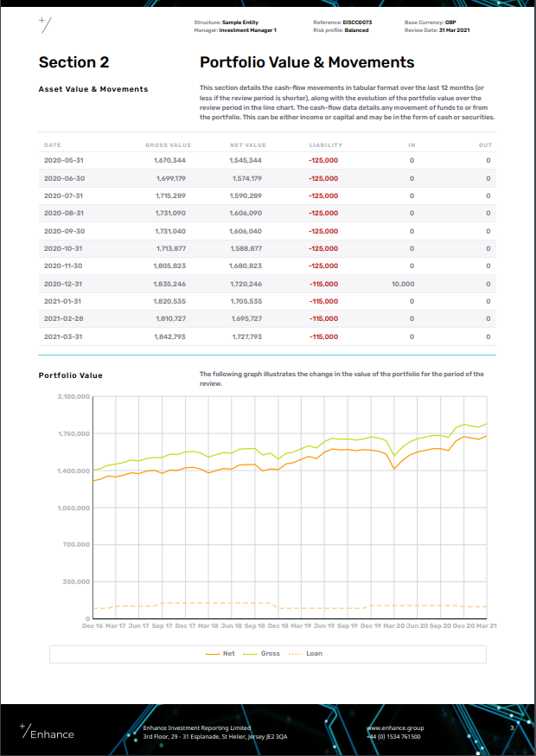Click net value 1,606,090
Image resolution: width=536 pixels, height=756 pixels.
click(x=246, y=214)
